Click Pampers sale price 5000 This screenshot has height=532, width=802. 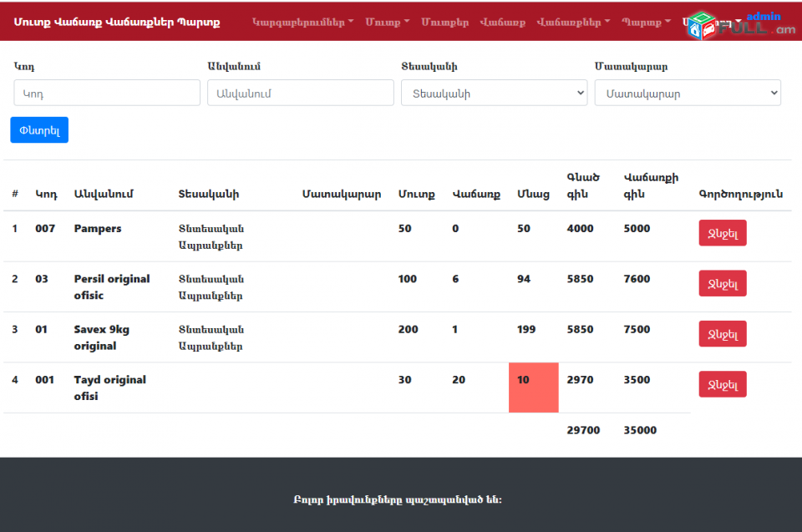(637, 228)
